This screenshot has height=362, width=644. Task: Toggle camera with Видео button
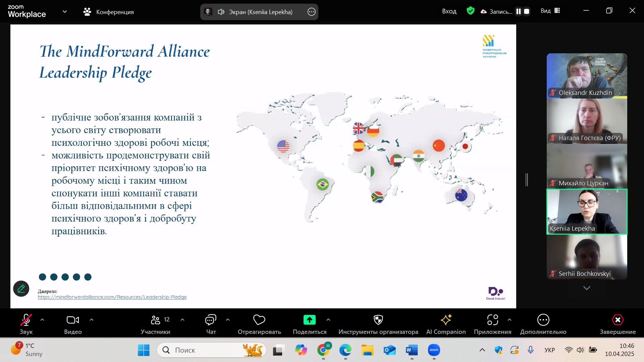pyautogui.click(x=73, y=320)
